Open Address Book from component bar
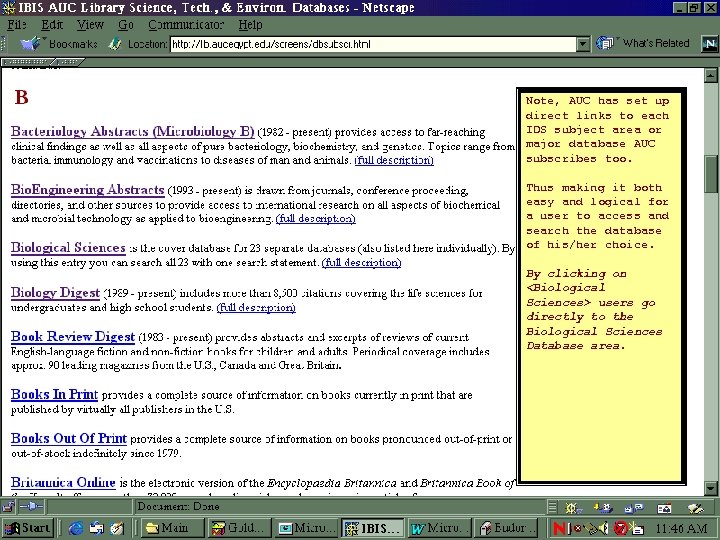The height and width of the screenshot is (540, 720). click(664, 508)
